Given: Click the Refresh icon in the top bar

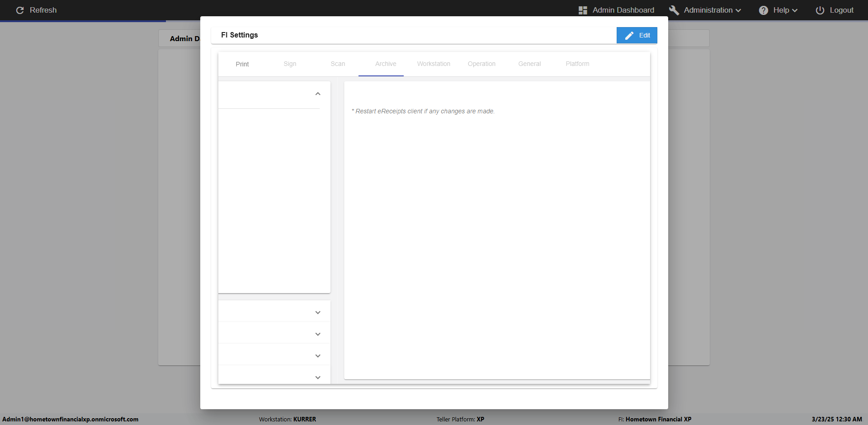Looking at the screenshot, I should coord(20,10).
